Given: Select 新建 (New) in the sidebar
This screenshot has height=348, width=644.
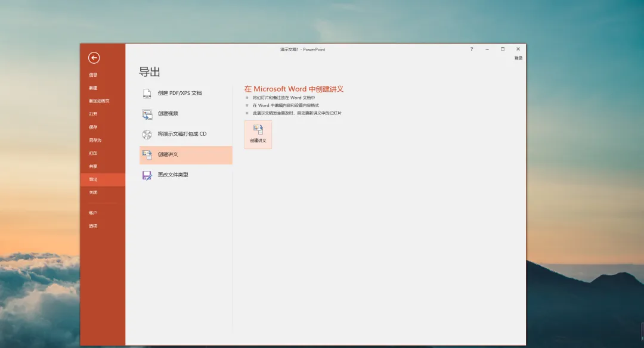Looking at the screenshot, I should [x=103, y=88].
